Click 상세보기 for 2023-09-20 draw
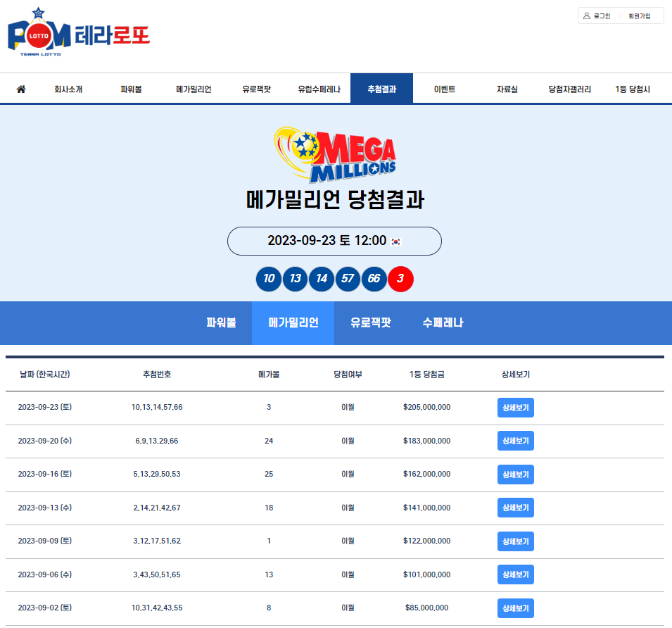This screenshot has height=628, width=672. [516, 441]
